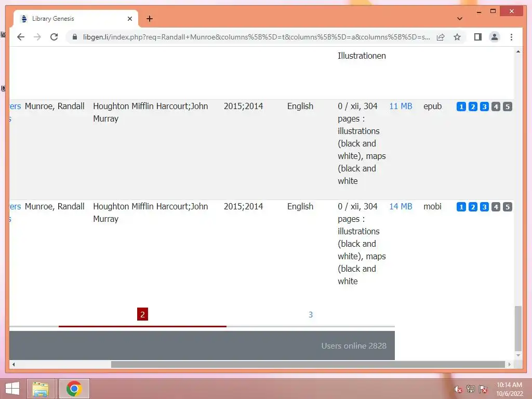Open the Chrome three-dot menu

tap(511, 37)
